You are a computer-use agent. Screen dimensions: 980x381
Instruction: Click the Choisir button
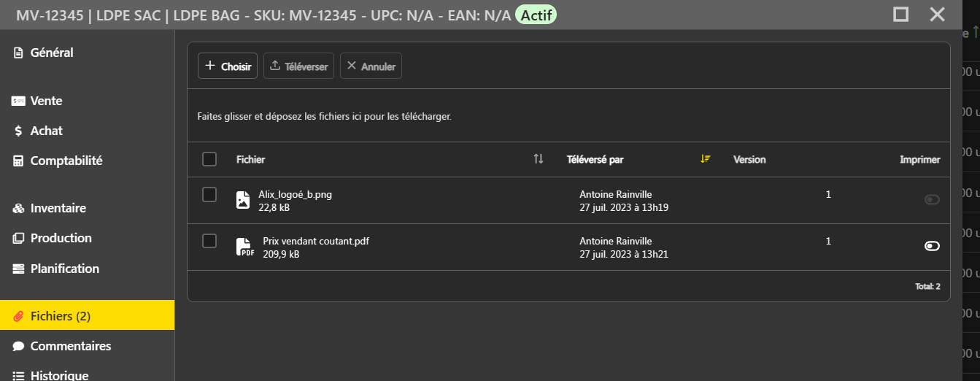pyautogui.click(x=228, y=66)
